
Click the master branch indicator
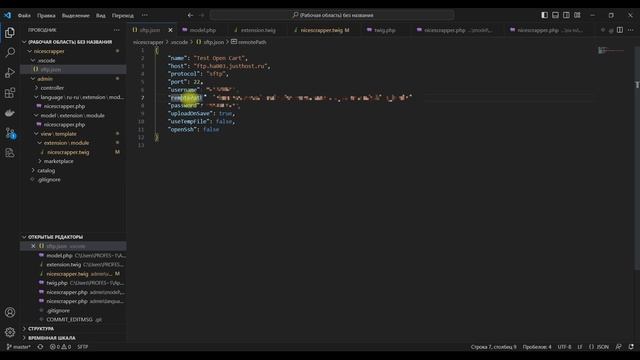coord(18,347)
